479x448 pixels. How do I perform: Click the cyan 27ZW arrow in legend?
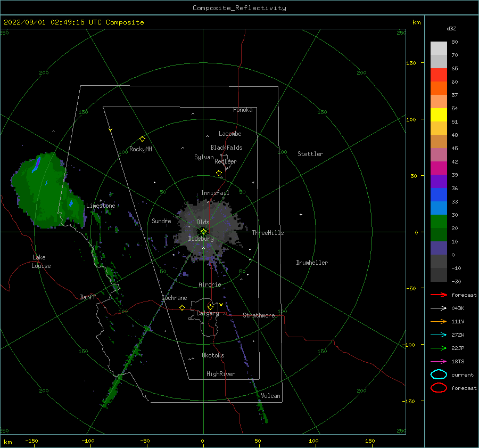[439, 335]
